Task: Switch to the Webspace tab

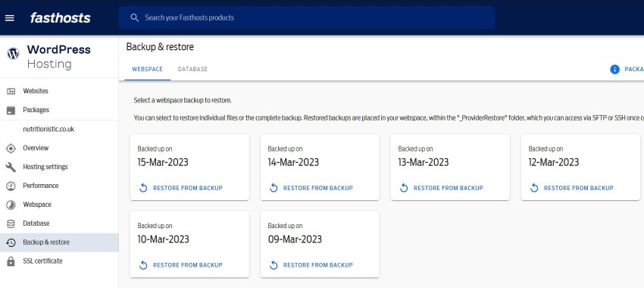Action: (x=148, y=69)
